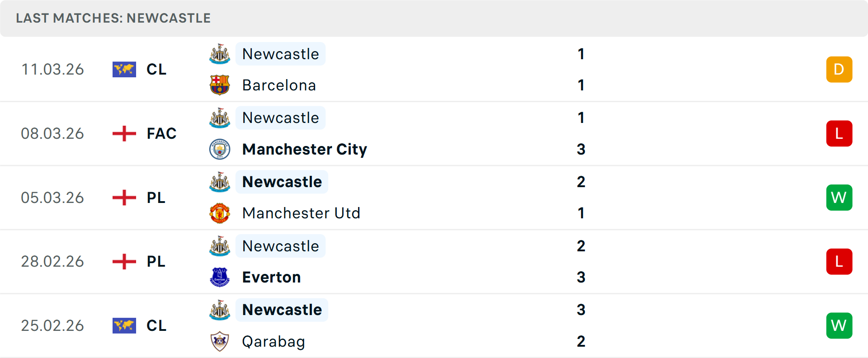Click the Manchester City club crest
Viewport: 868px width, 358px height.
[x=220, y=149]
